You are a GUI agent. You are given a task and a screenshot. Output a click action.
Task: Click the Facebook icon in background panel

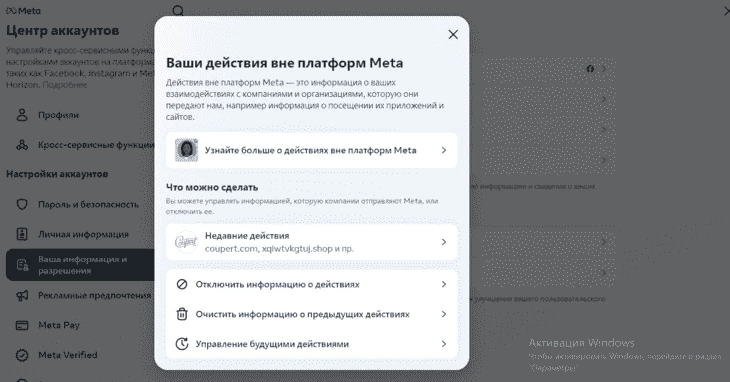tap(590, 69)
